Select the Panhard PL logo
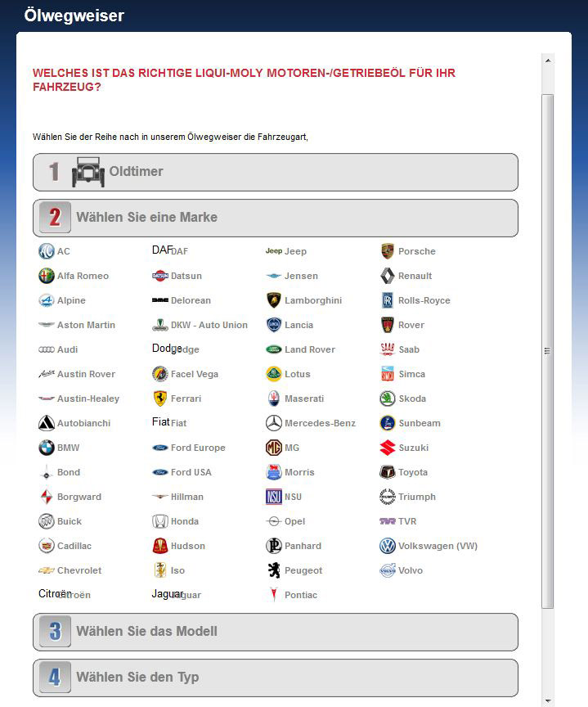Image resolution: width=588 pixels, height=707 pixels. coord(274,546)
